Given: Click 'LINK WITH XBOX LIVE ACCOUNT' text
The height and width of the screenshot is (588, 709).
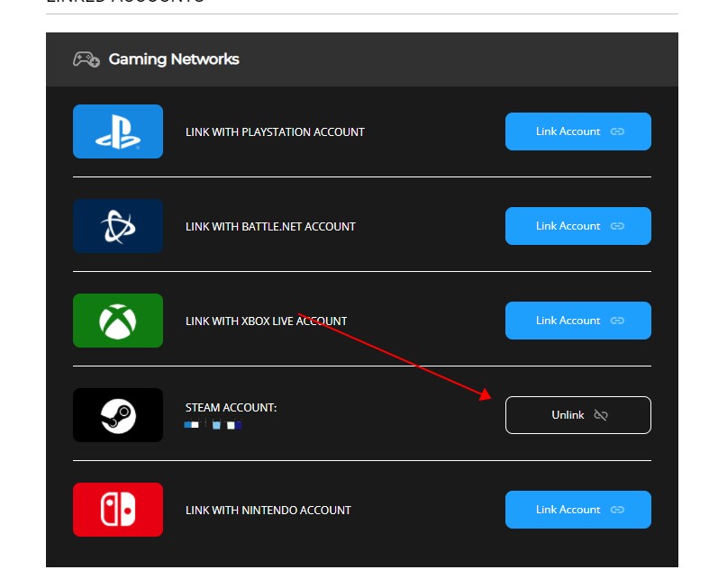Looking at the screenshot, I should [x=266, y=321].
